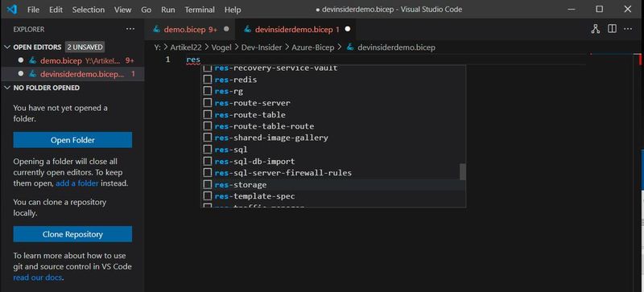This screenshot has width=644, height=292.
Task: Click Azure-Bicep in the breadcrumb
Action: (313, 47)
